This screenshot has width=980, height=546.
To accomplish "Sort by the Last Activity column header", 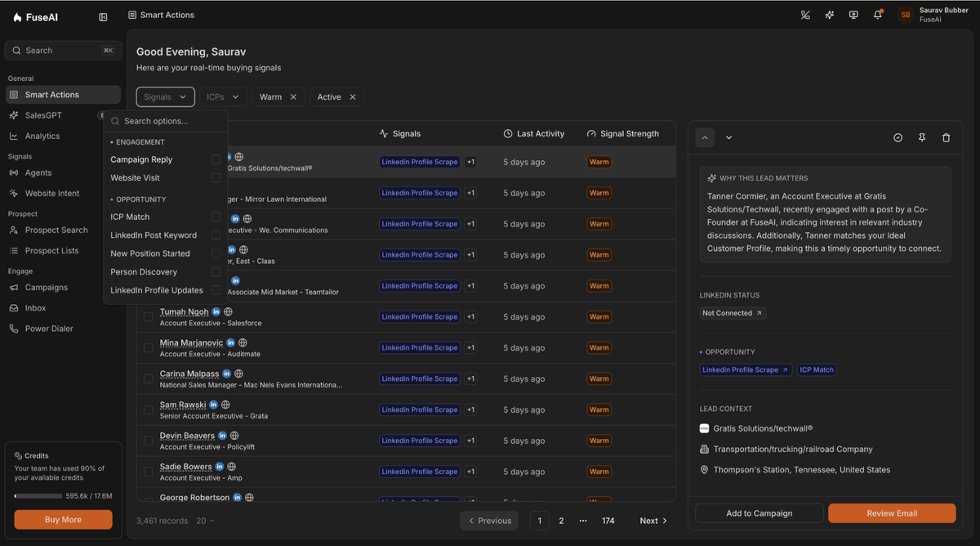I will click(534, 133).
